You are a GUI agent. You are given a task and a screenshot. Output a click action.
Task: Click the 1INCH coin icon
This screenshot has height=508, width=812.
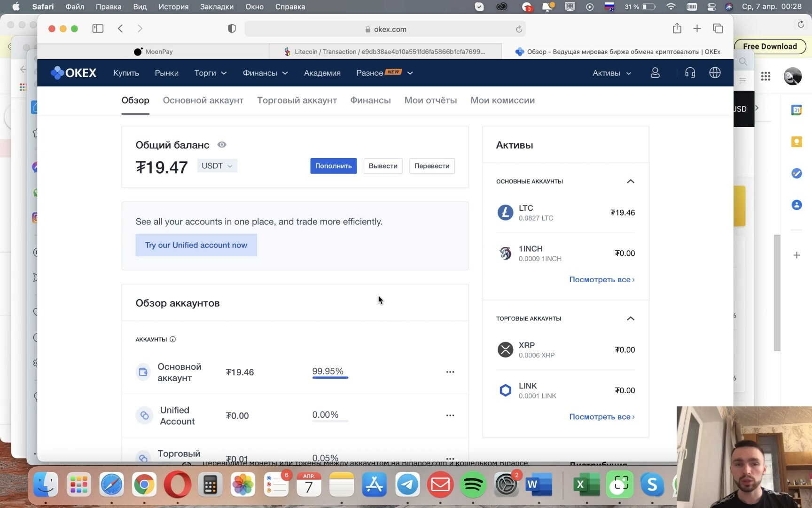505,253
